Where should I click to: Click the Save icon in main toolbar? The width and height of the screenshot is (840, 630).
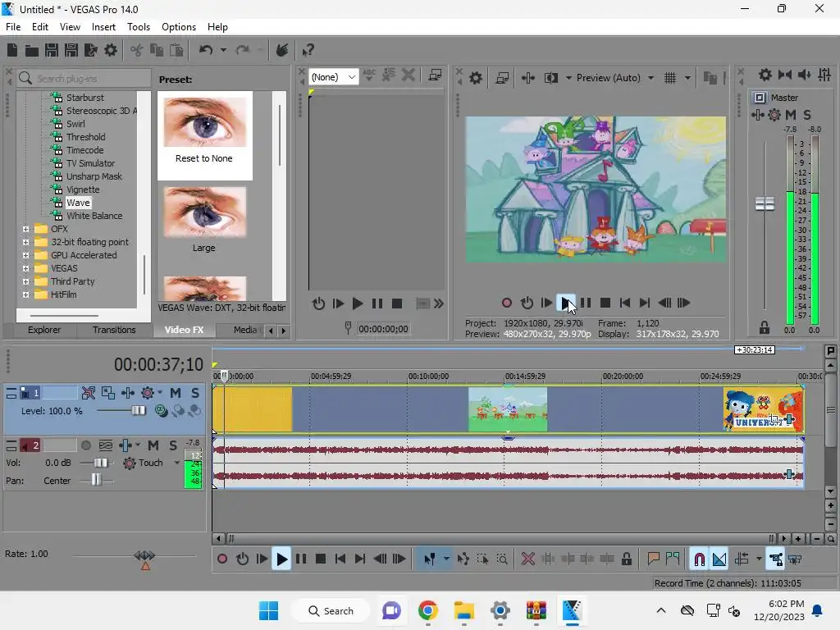[x=52, y=50]
